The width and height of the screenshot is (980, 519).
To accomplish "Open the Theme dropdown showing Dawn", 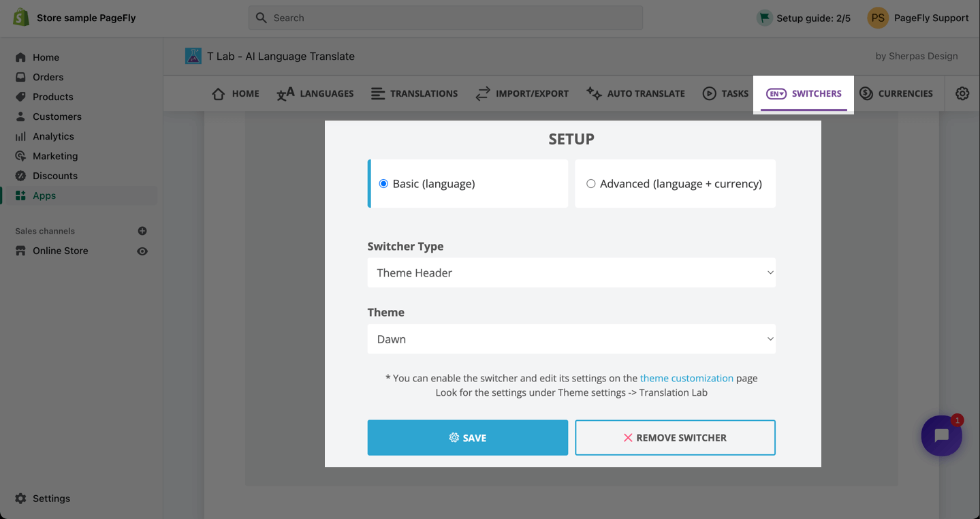I will pyautogui.click(x=571, y=339).
